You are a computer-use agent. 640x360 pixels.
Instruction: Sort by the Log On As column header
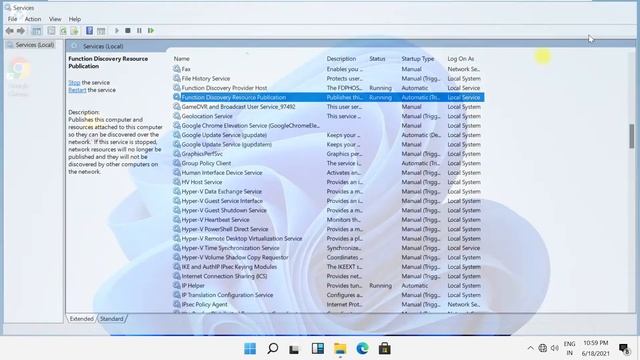(460, 59)
